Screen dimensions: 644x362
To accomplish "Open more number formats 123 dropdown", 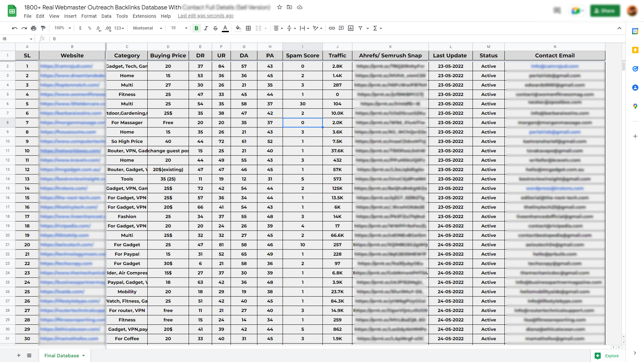I will (x=119, y=28).
